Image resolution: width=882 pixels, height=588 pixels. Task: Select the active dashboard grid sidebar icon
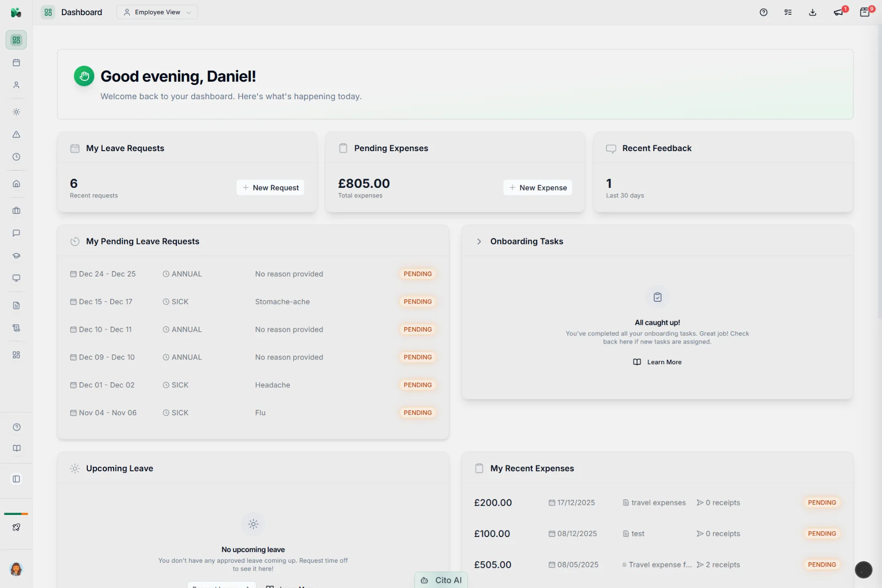(16, 40)
